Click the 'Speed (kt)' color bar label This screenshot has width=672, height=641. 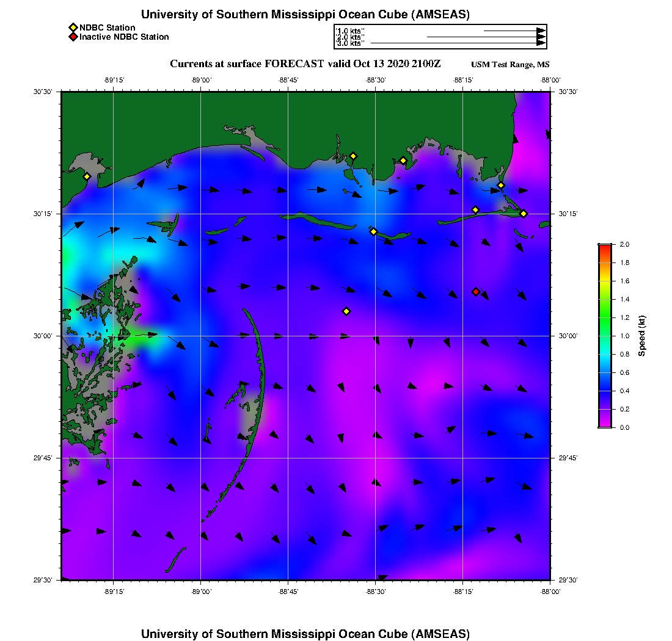[x=641, y=336]
